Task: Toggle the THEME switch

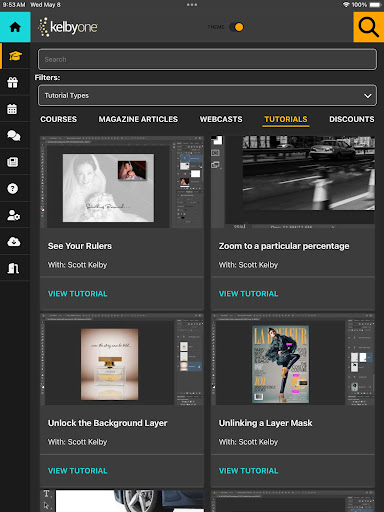Action: pos(236,27)
